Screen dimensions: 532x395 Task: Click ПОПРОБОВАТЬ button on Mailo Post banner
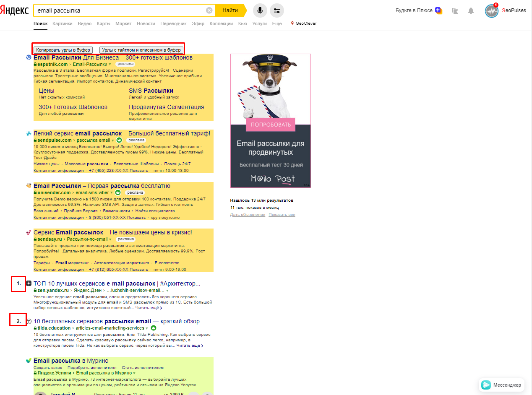(x=271, y=125)
